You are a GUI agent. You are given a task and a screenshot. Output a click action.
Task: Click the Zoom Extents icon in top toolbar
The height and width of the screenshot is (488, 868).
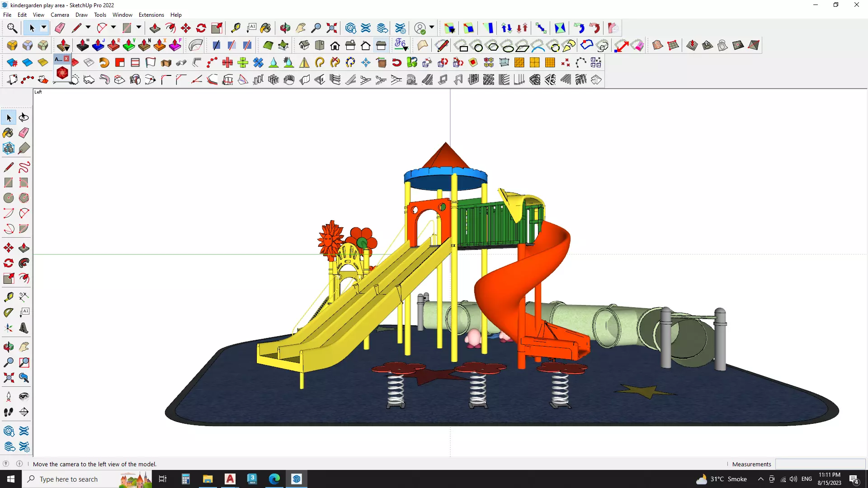(332, 28)
